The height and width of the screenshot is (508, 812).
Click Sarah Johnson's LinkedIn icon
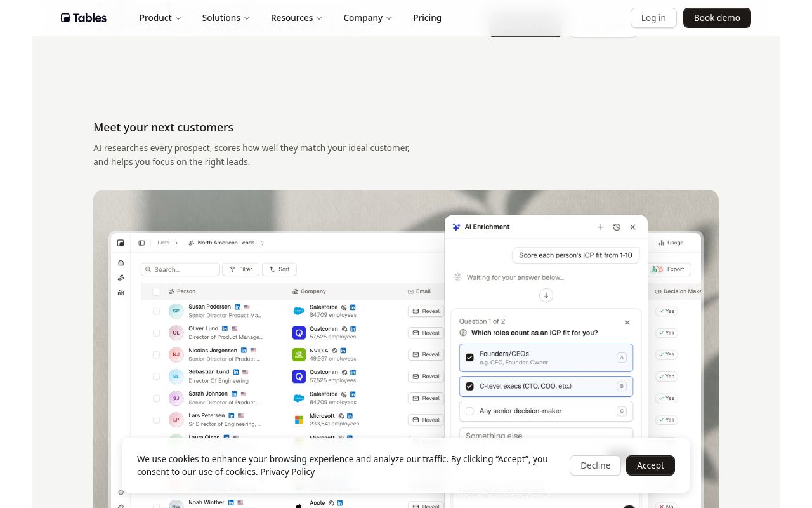[234, 394]
